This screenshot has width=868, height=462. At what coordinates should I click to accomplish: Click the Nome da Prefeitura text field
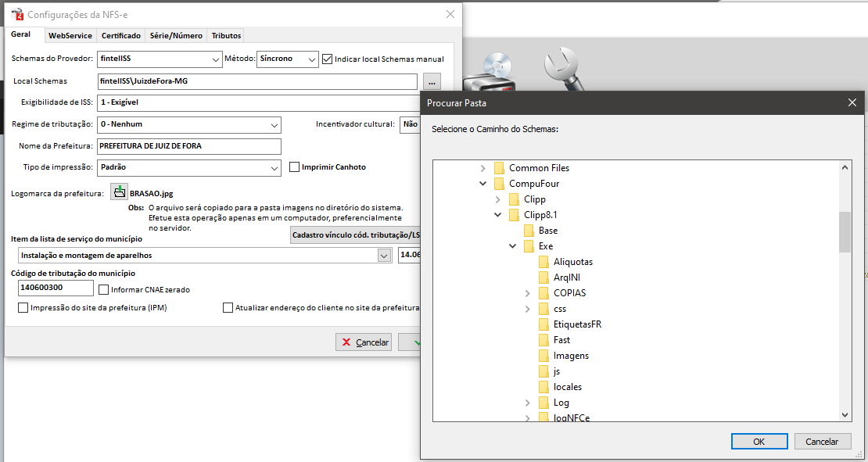[x=188, y=146]
